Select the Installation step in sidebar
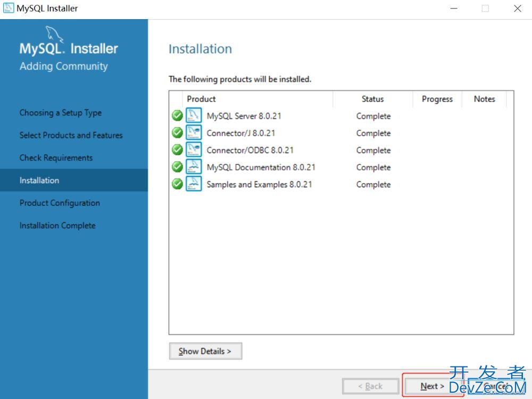 point(74,180)
